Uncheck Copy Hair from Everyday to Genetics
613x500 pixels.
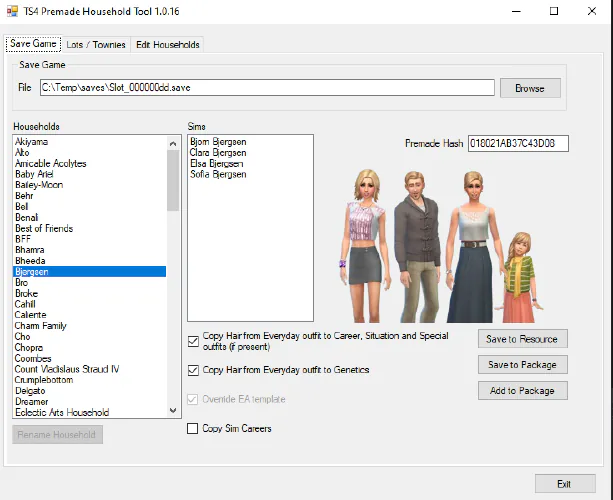pyautogui.click(x=193, y=370)
